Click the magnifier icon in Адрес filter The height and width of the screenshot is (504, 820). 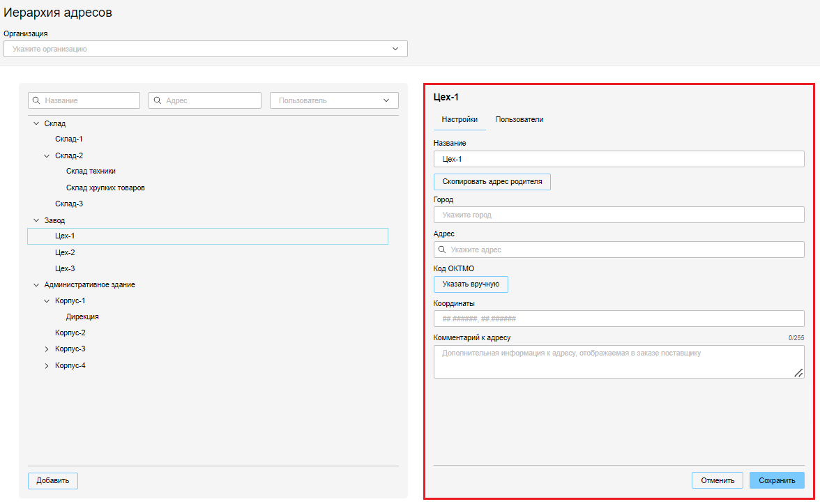point(158,100)
